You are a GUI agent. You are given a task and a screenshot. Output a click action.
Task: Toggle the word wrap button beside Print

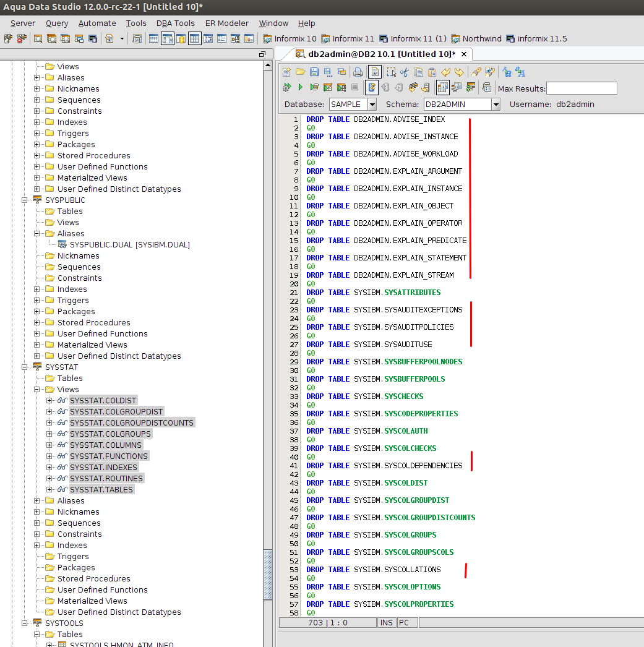click(x=375, y=72)
